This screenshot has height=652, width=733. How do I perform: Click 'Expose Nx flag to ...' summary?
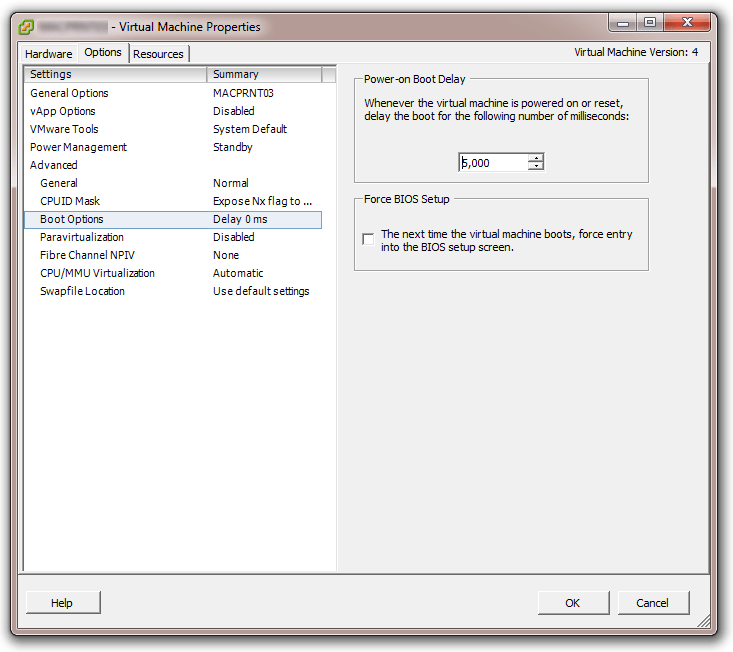pyautogui.click(x=262, y=201)
